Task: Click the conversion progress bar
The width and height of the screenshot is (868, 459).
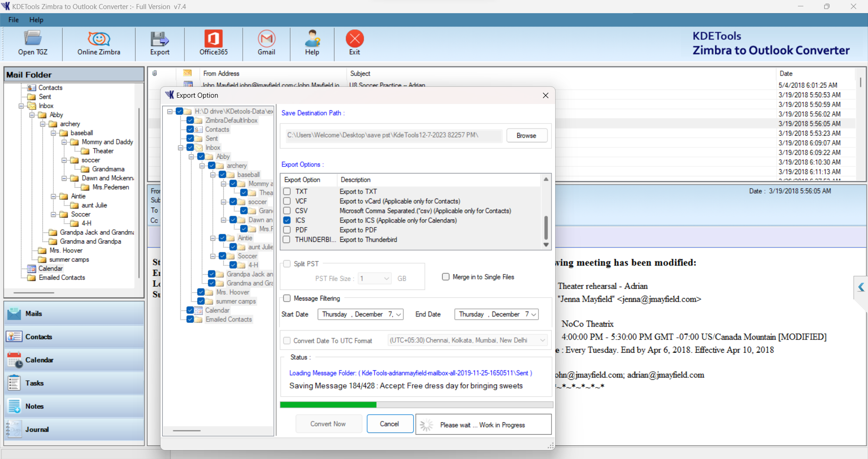Action: (x=416, y=405)
